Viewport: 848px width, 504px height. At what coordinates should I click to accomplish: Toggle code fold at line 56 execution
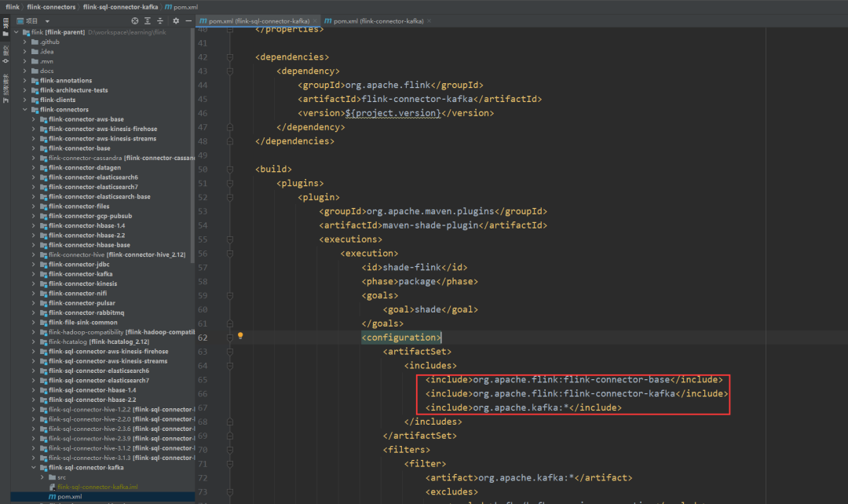coord(230,254)
